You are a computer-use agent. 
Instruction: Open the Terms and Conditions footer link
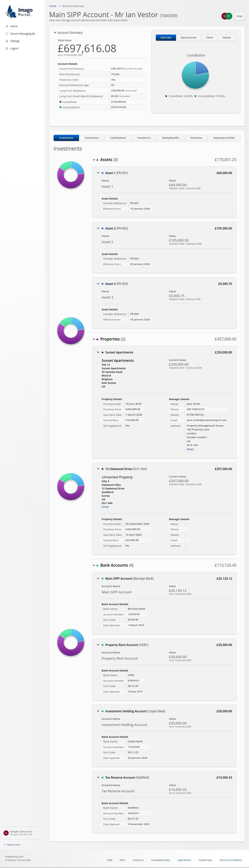point(231,860)
